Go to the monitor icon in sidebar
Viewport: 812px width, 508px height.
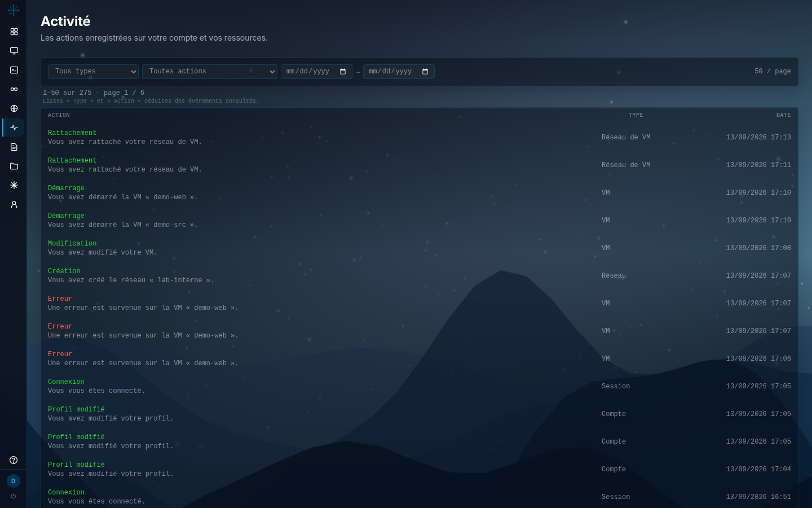[14, 51]
